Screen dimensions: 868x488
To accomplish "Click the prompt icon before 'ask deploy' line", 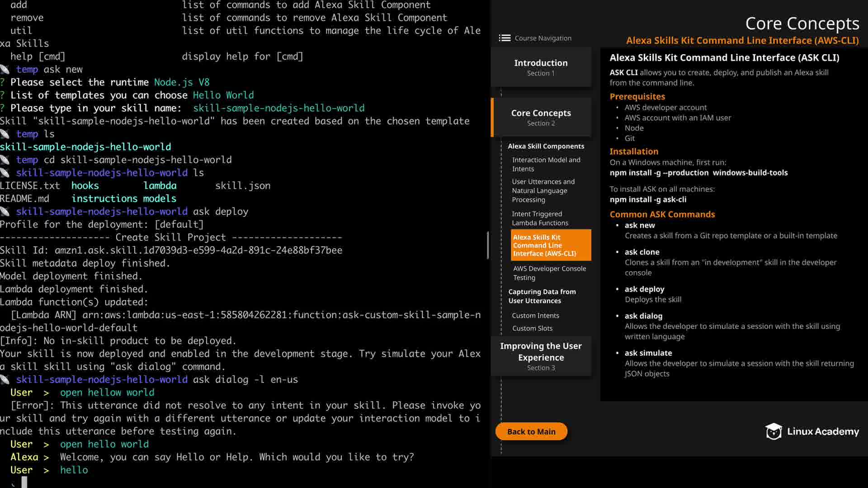I will click(x=5, y=211).
